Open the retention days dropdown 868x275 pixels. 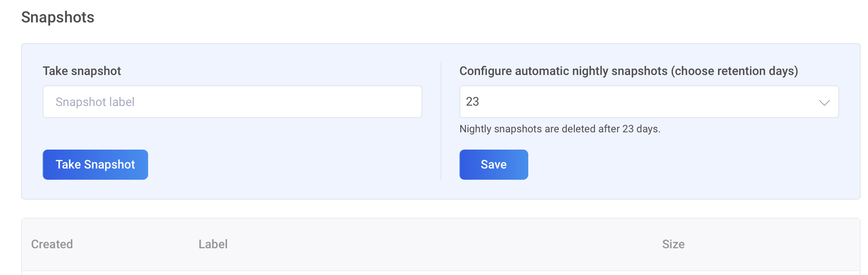(648, 102)
